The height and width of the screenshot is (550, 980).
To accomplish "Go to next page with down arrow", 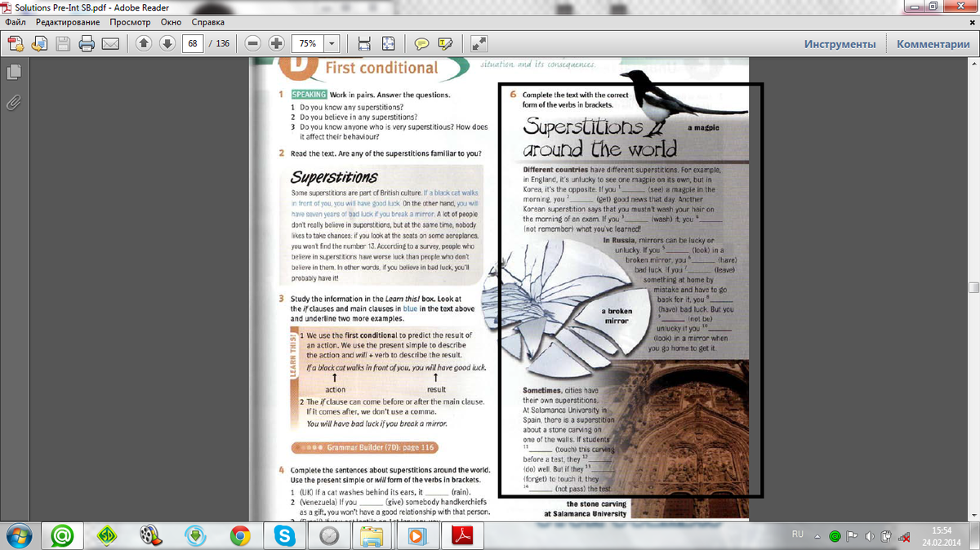I will [167, 43].
